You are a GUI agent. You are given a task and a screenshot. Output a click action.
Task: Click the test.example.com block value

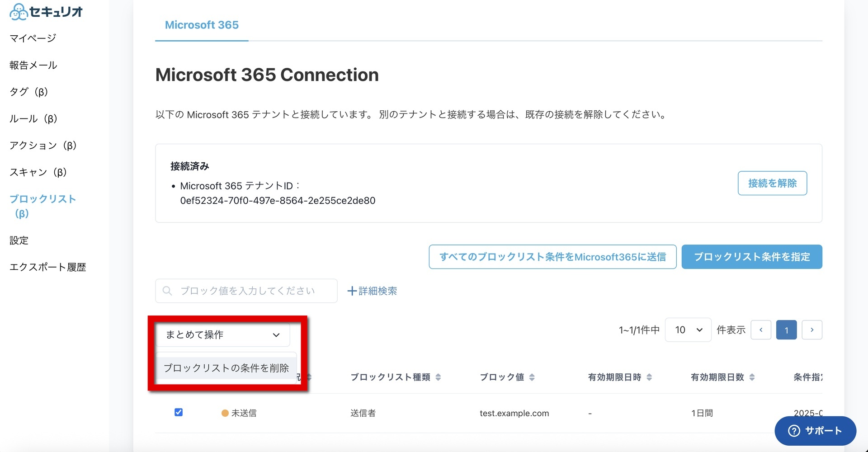click(514, 413)
